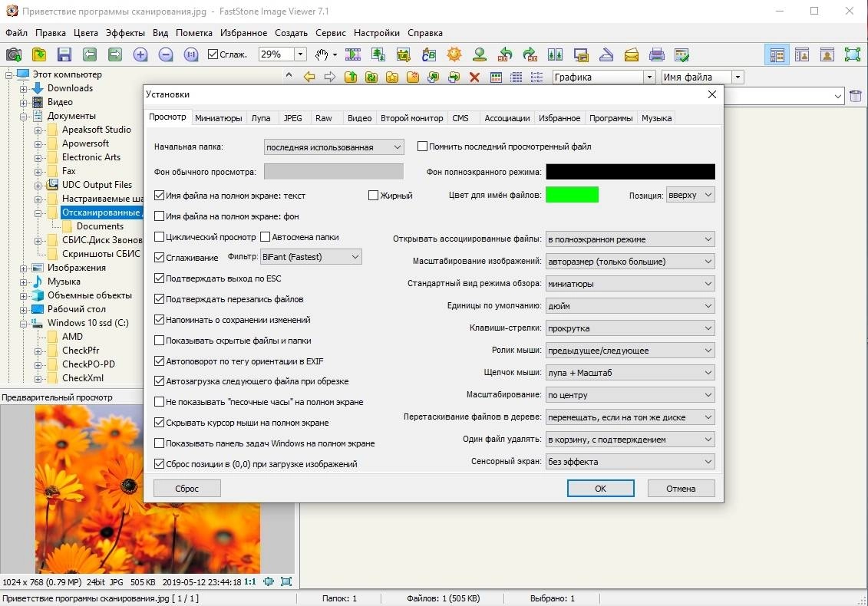
Task: Change the green Цвет для имён файлов swatch
Action: pos(572,195)
